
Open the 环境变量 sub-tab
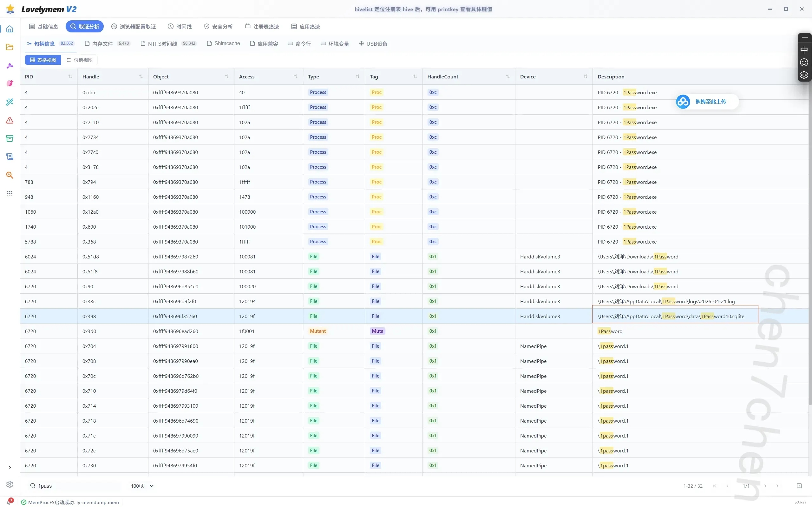(x=335, y=44)
